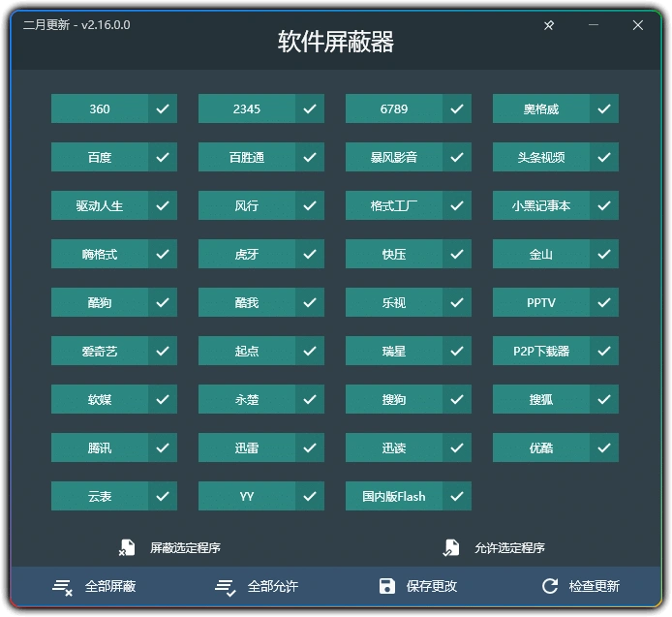672x617 pixels.
Task: Click the circular refresh update icon
Action: coord(550,586)
